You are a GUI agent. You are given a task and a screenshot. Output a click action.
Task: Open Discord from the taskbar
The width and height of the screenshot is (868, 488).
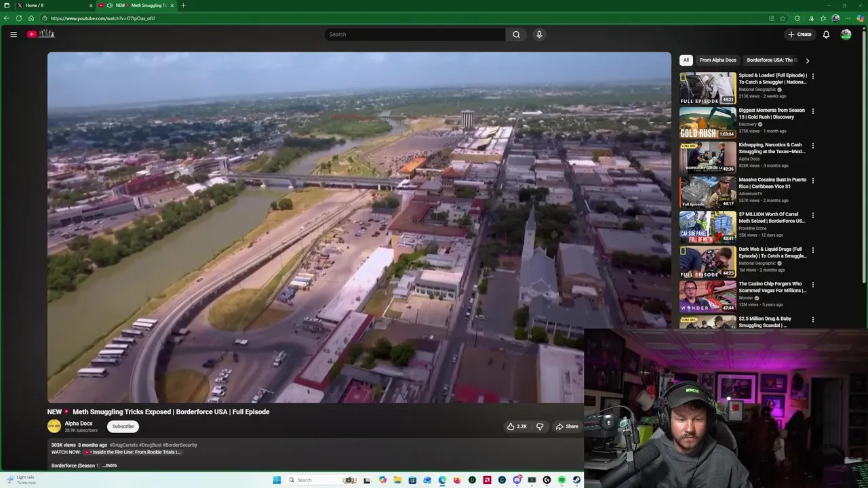[x=517, y=480]
